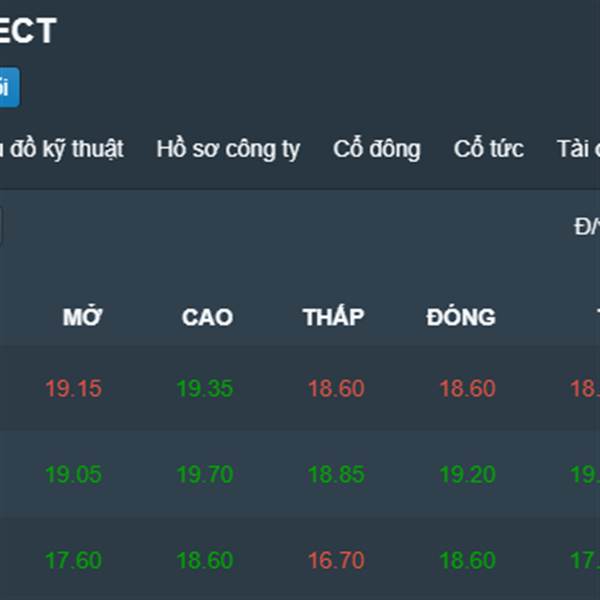600x600 pixels.
Task: Click the 19.70 high price cell
Action: click(204, 475)
